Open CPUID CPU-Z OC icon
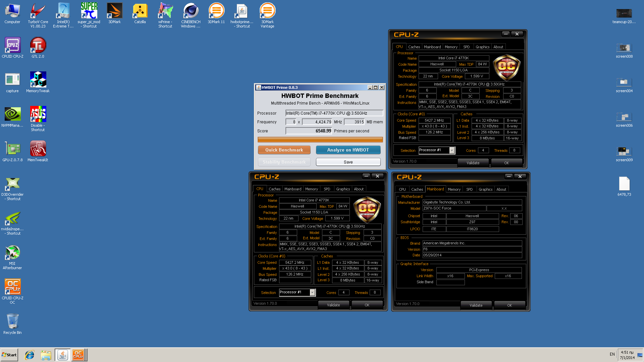The image size is (644, 362). (12, 292)
